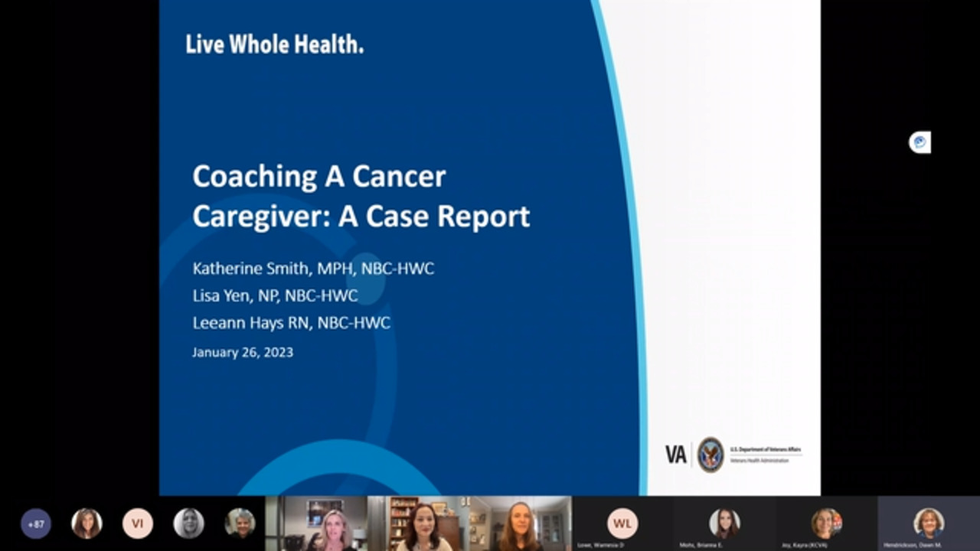Click the Mohs, Brianna E. participant tile
The width and height of the screenshot is (980, 551).
click(724, 523)
